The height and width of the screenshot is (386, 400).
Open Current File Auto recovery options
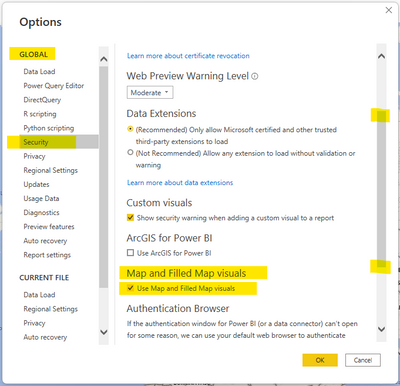45,337
